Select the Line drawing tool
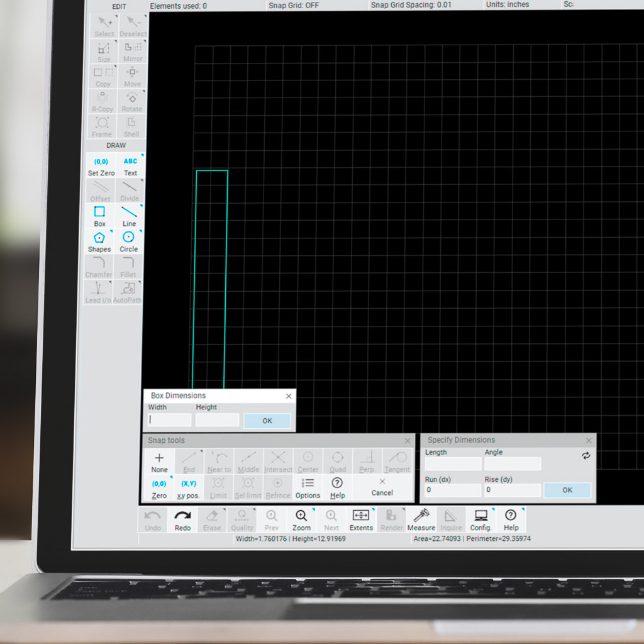The image size is (644, 644). pos(129,216)
